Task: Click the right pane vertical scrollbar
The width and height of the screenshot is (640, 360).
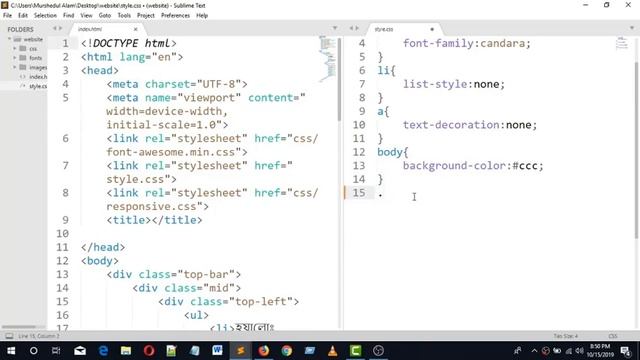Action: point(636,150)
